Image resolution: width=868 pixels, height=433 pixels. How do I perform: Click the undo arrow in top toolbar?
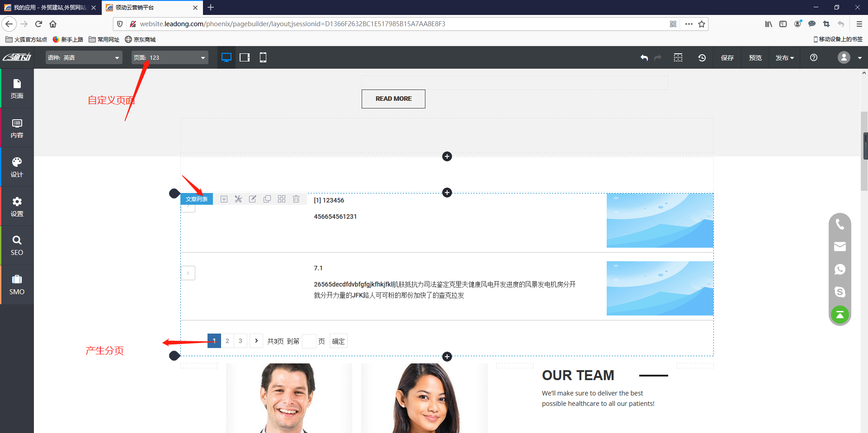pos(644,58)
